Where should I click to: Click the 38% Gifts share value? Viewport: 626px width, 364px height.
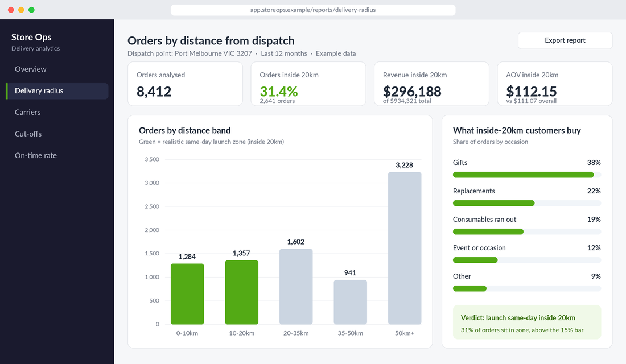click(x=594, y=163)
